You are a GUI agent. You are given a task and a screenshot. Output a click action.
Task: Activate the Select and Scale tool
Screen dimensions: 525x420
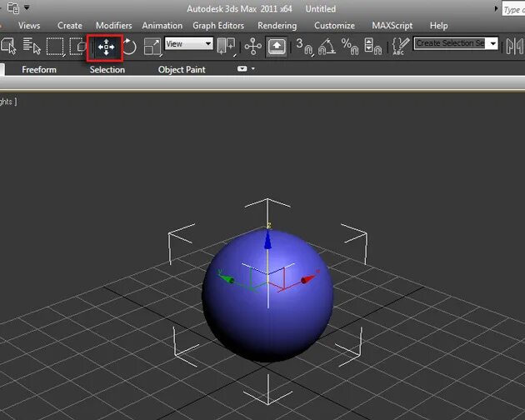click(152, 47)
